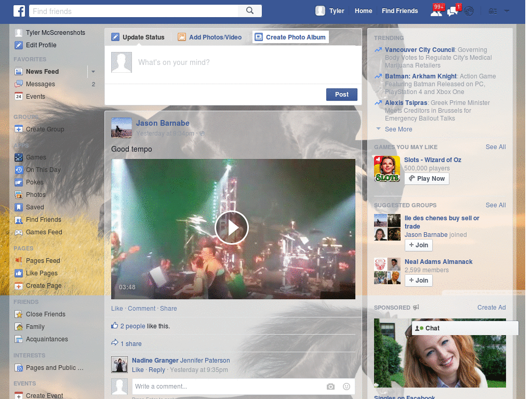
Task: Click See All for suggested groups
Action: pyautogui.click(x=495, y=205)
